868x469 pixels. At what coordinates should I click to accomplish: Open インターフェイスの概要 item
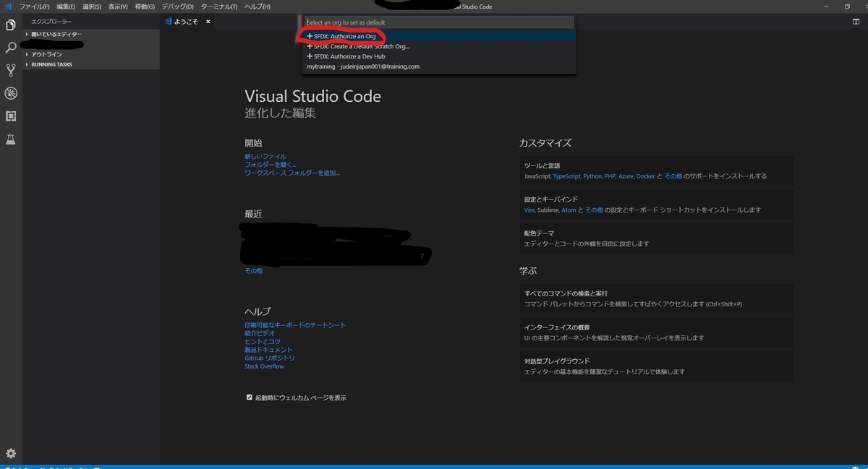pos(656,332)
